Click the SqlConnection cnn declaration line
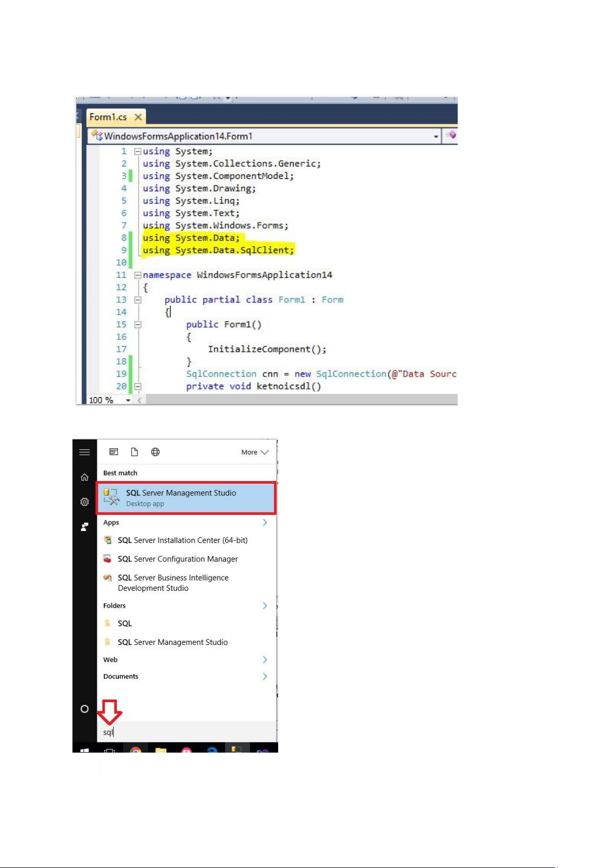The width and height of the screenshot is (614, 868). (x=321, y=374)
